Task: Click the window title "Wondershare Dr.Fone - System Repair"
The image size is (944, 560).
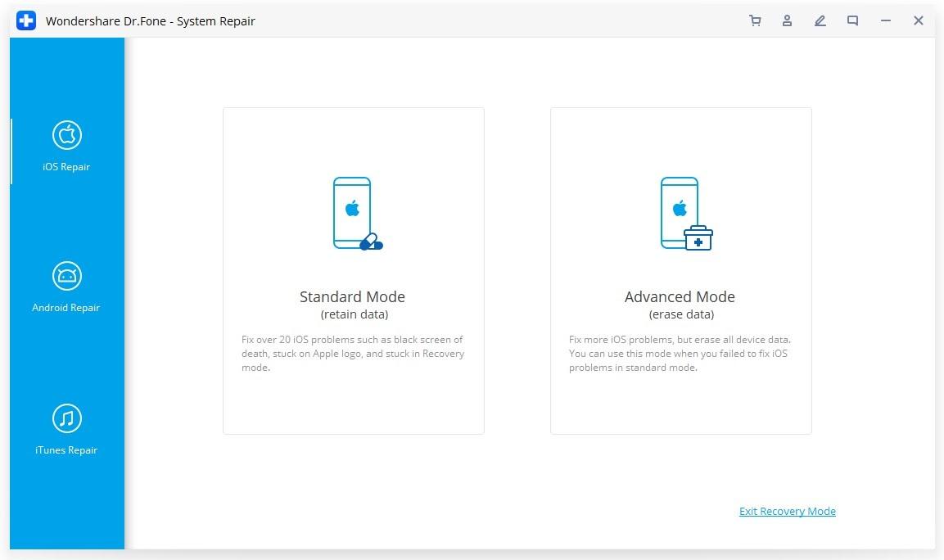Action: tap(151, 21)
